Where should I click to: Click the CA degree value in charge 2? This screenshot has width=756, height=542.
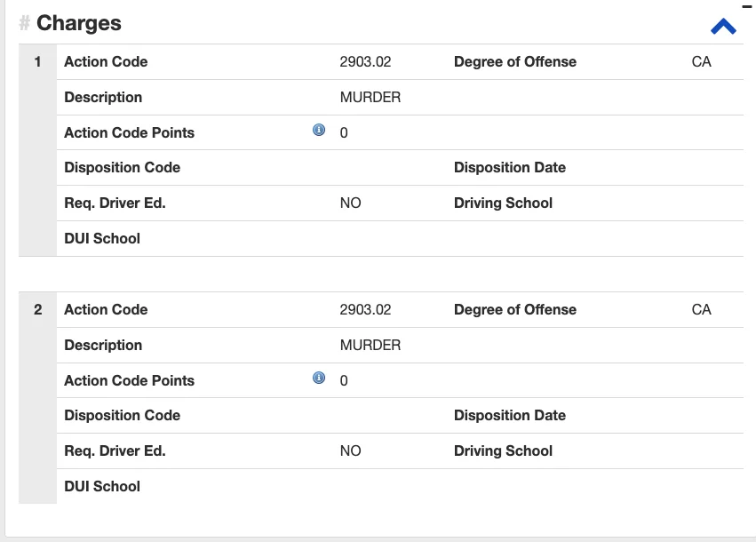click(x=701, y=310)
